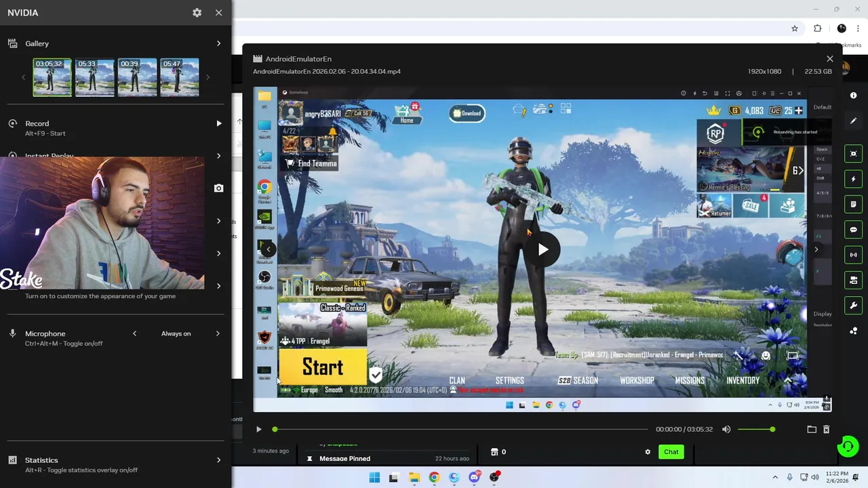Click the wrench tools sidebar icon
868x488 pixels.
click(x=854, y=305)
